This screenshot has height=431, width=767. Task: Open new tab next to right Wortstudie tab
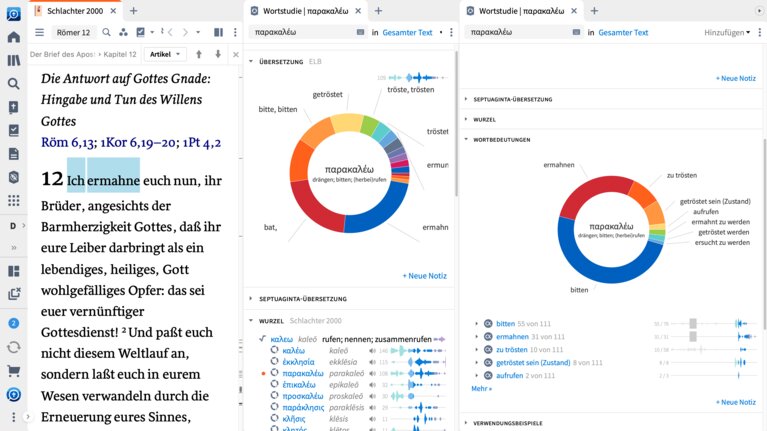pos(594,10)
